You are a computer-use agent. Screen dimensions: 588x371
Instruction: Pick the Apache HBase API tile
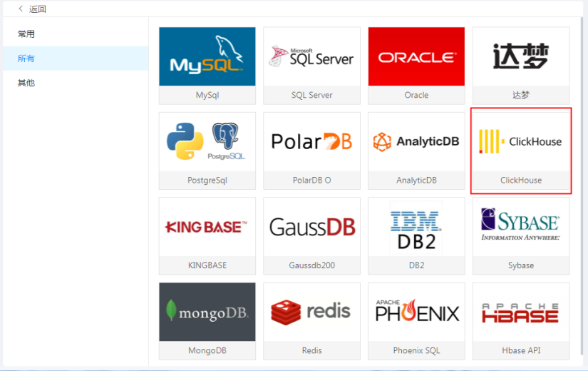tap(521, 312)
